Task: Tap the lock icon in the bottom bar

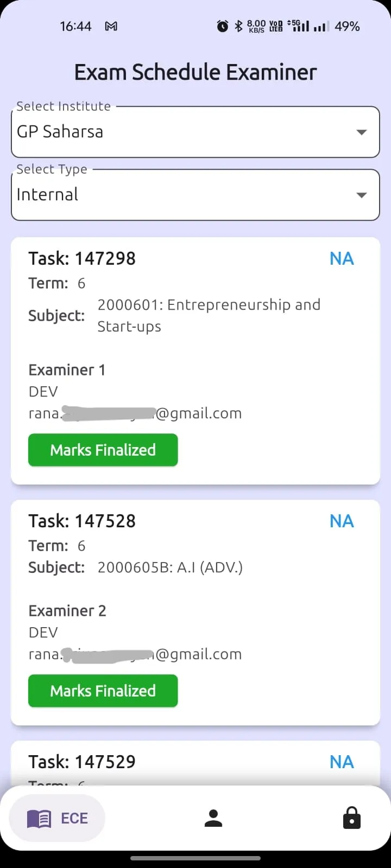Action: pyautogui.click(x=352, y=818)
